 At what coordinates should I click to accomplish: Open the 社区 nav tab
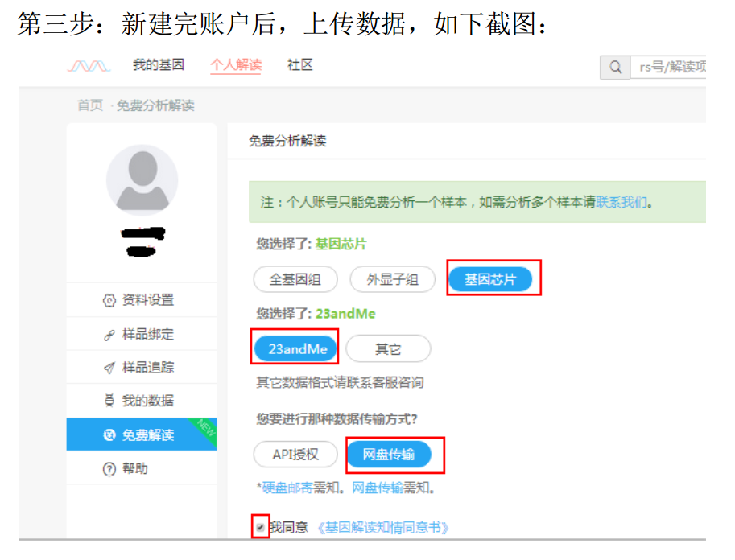(300, 64)
